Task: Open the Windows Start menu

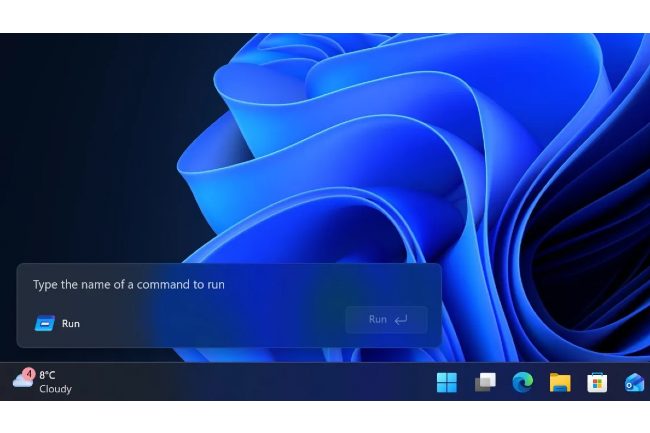Action: pos(447,382)
